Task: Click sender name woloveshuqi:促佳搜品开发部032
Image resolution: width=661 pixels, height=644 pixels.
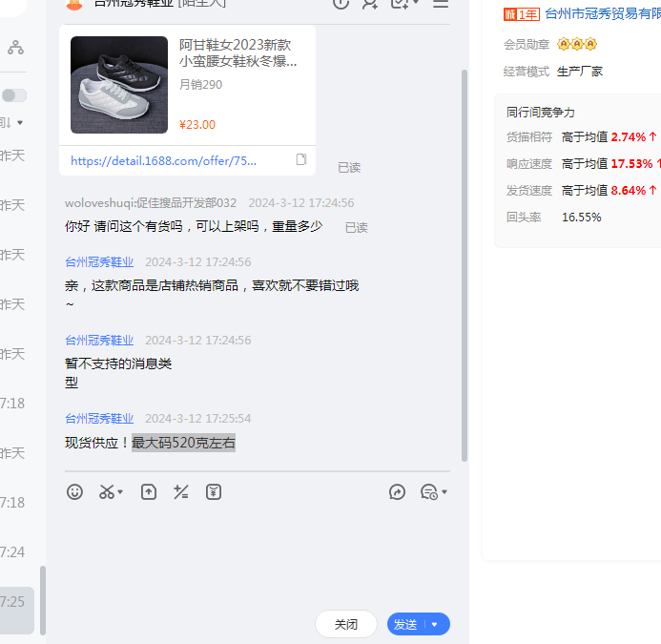Action: [151, 203]
